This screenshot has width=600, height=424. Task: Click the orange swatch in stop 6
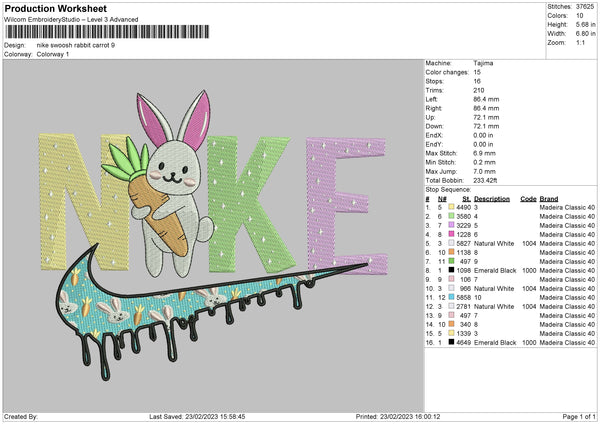click(x=452, y=252)
